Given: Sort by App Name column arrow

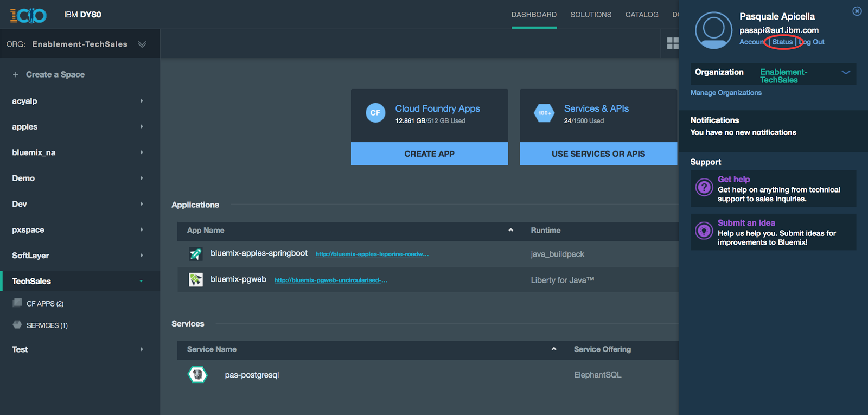Looking at the screenshot, I should 510,230.
